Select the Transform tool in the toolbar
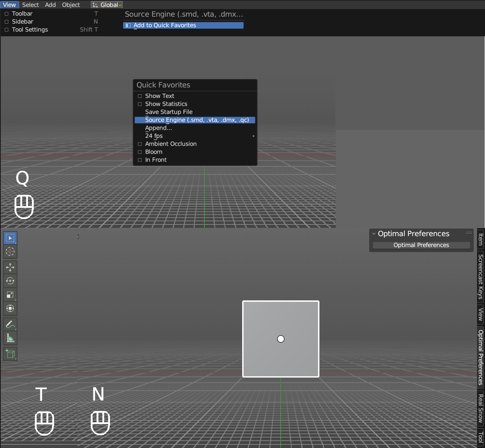Viewport: 485px width, 448px height. pyautogui.click(x=10, y=309)
